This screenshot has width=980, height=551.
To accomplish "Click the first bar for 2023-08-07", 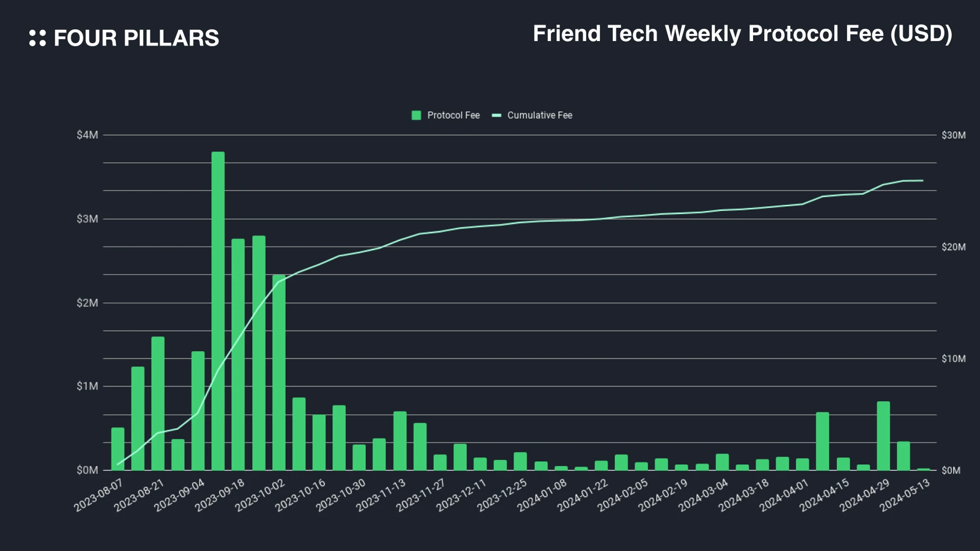I will click(118, 449).
